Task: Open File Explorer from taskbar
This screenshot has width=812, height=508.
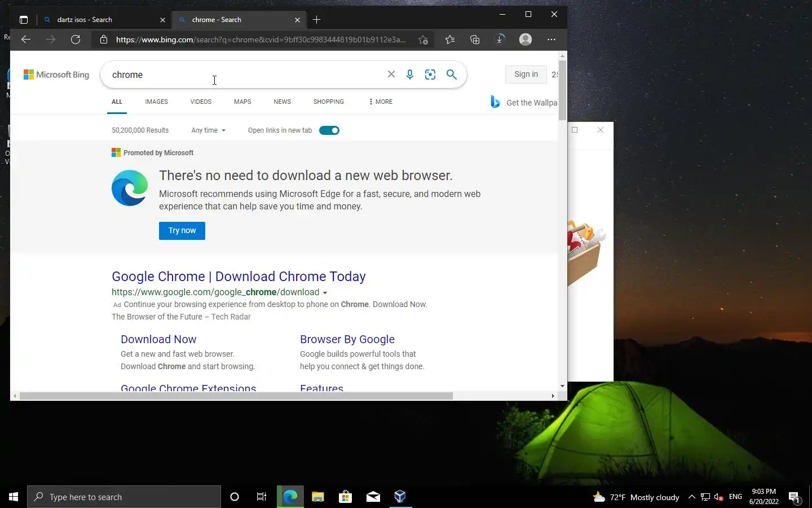Action: [x=318, y=497]
